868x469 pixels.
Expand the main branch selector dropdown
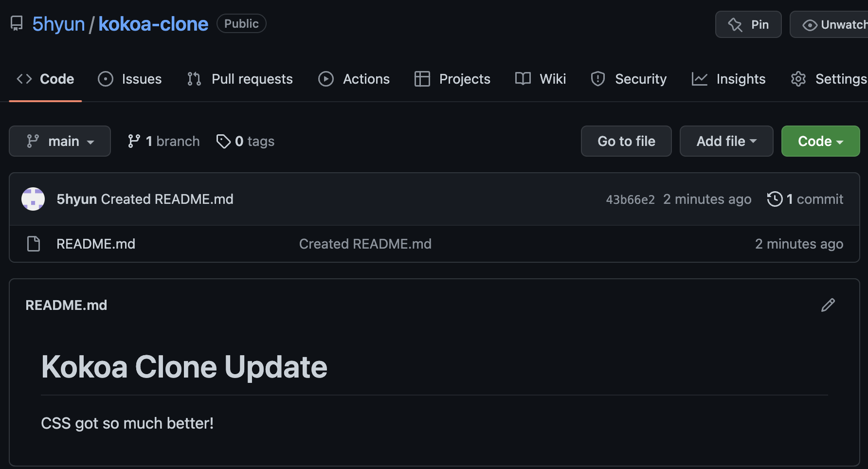pos(60,141)
